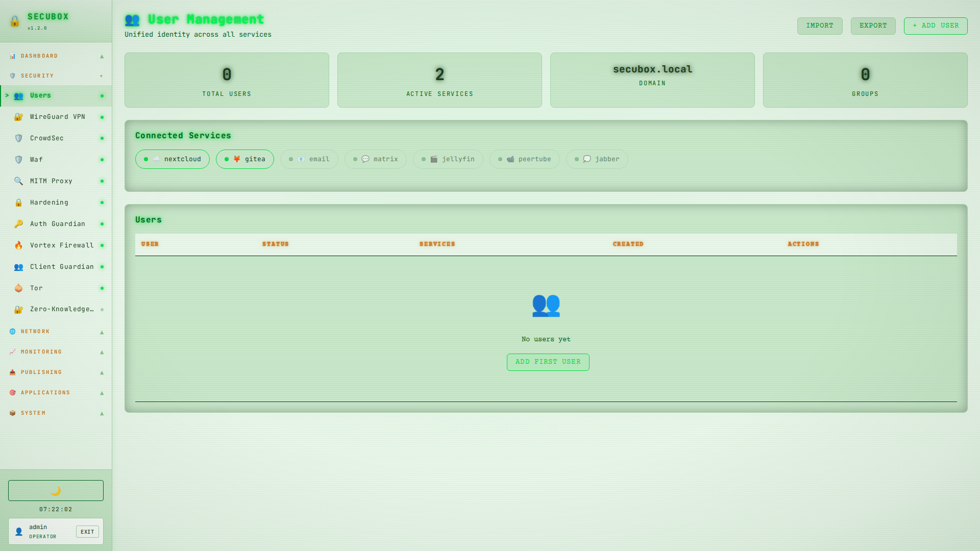Click the EXPORT button

click(873, 26)
